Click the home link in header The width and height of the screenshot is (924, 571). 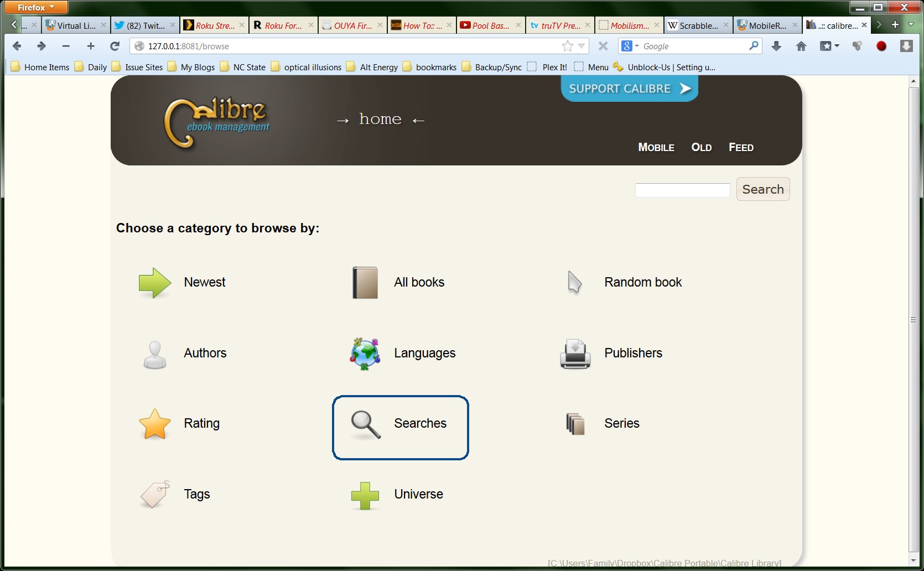tap(380, 120)
